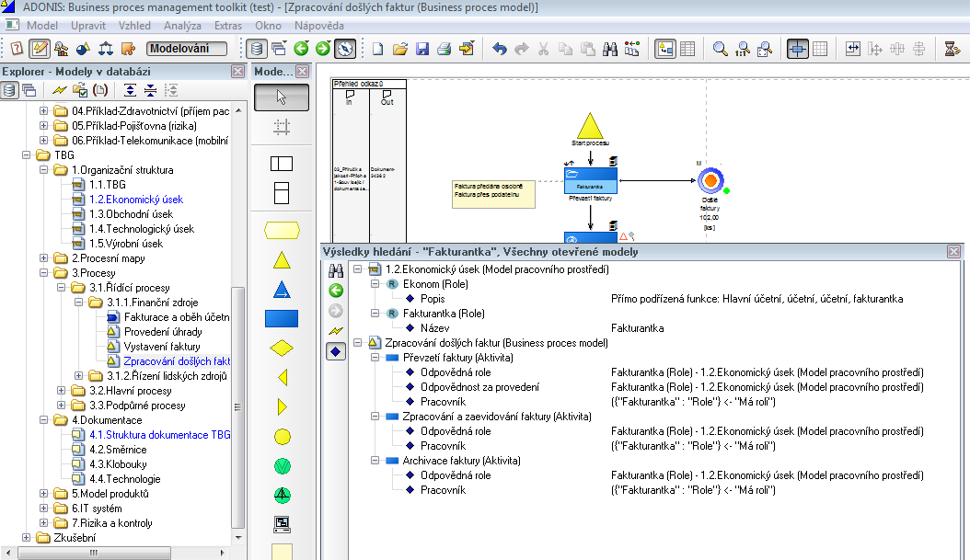Click the Explorer vertical scrollbar down arrow
This screenshot has width=970, height=560.
[x=238, y=538]
